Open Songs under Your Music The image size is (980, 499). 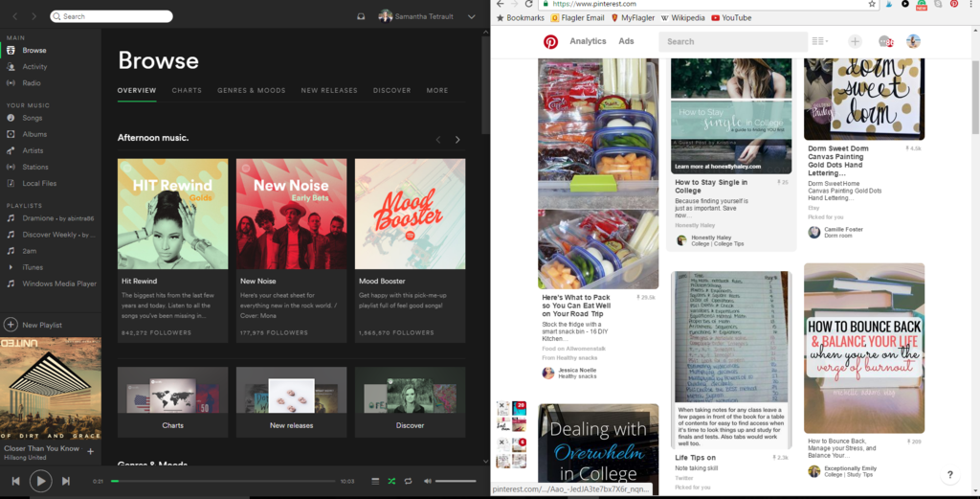(x=32, y=118)
